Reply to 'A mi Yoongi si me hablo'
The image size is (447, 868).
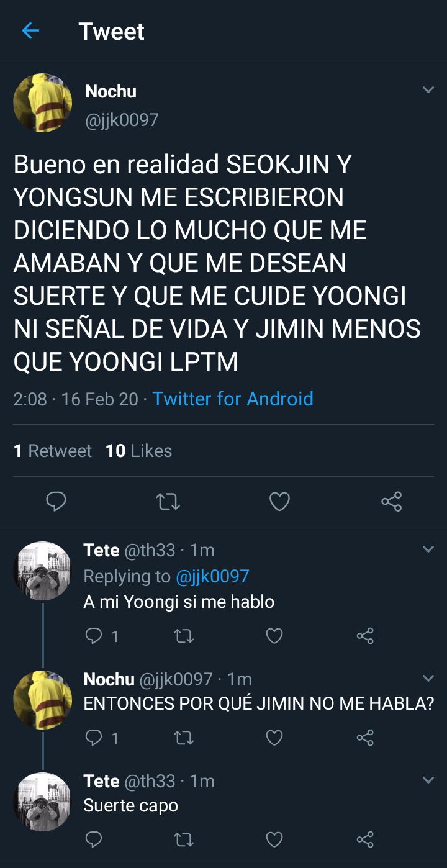(93, 636)
